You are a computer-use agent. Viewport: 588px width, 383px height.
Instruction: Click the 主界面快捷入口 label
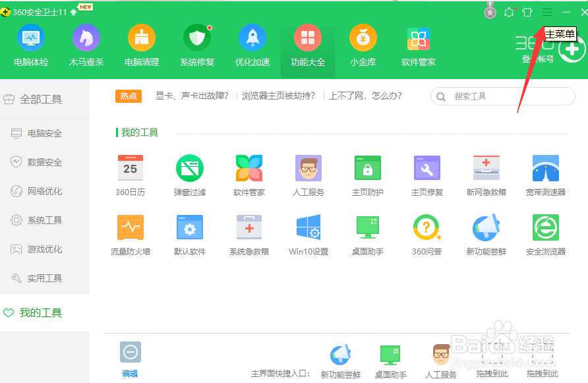[x=281, y=374]
